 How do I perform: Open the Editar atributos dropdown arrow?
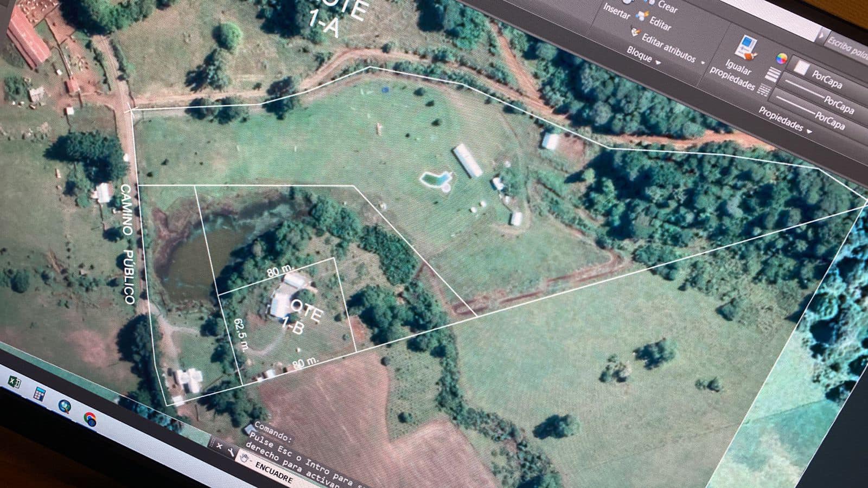coord(703,63)
